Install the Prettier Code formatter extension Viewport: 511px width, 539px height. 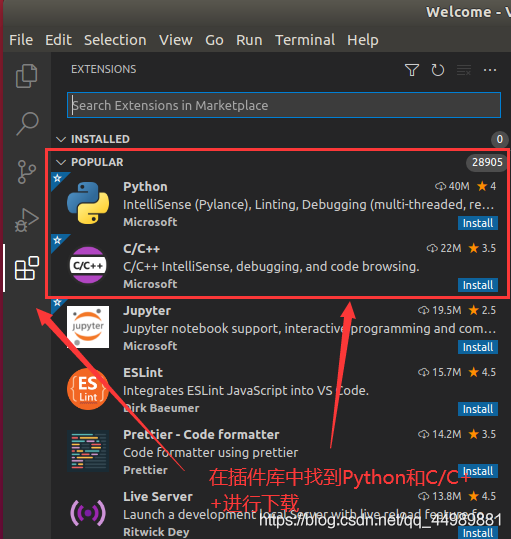pos(478,471)
